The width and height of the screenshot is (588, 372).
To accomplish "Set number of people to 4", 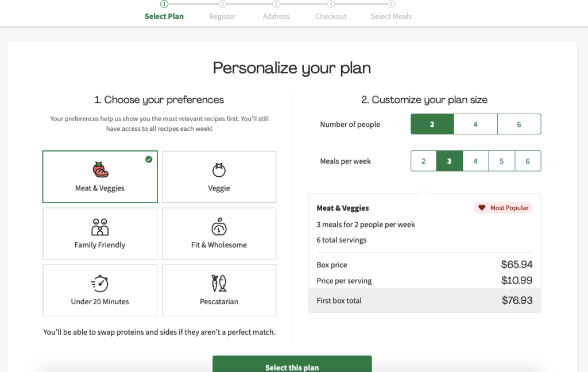I will (475, 124).
